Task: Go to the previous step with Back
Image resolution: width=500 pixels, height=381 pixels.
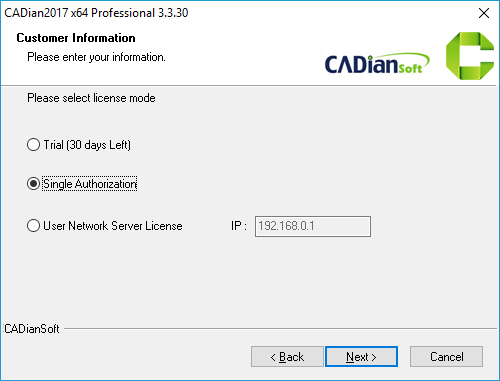Action: tap(287, 357)
